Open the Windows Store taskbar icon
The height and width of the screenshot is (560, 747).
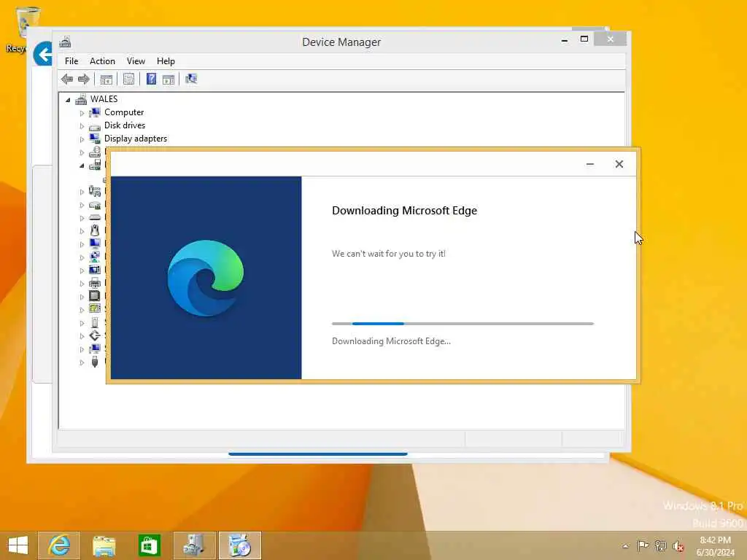149,545
